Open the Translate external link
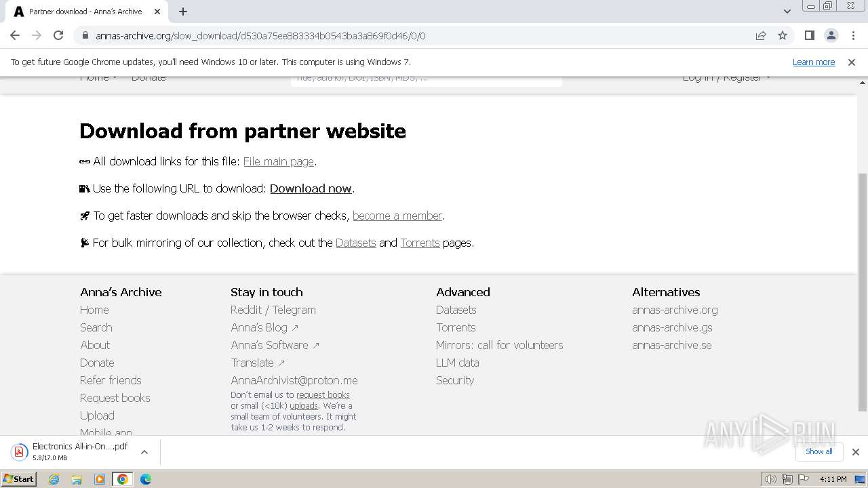Viewport: 868px width, 488px height. pyautogui.click(x=258, y=363)
